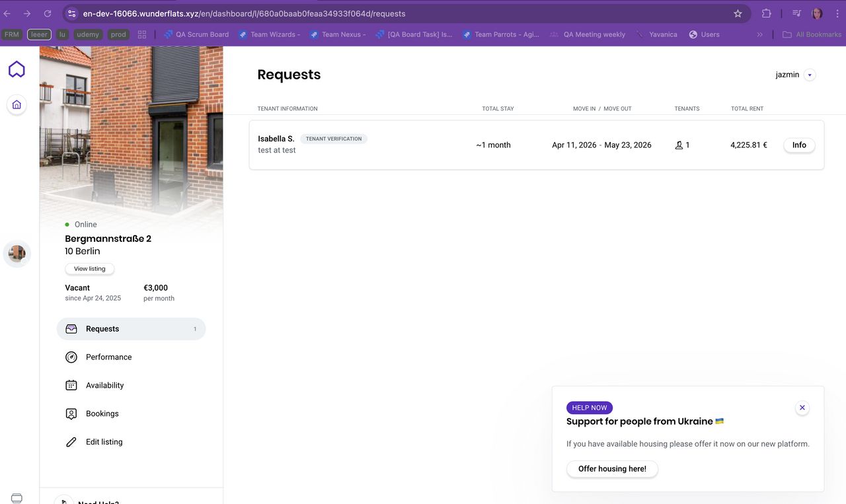Click the Performance gauge icon
Image resolution: width=846 pixels, height=504 pixels.
click(x=71, y=357)
